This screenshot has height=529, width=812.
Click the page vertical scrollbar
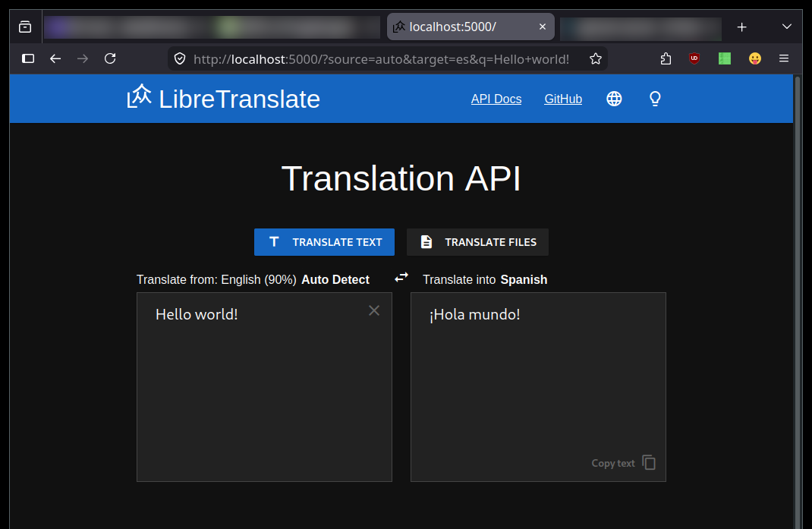coord(798,301)
